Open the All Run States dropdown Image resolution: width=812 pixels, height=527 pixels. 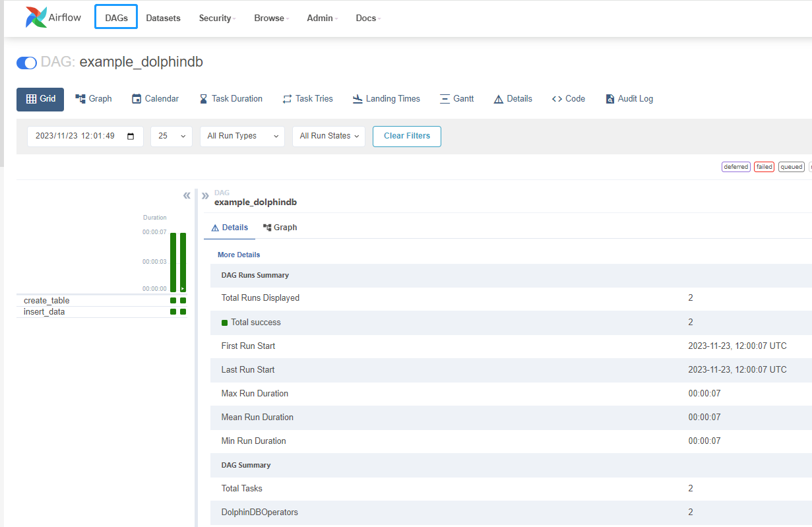pos(328,136)
